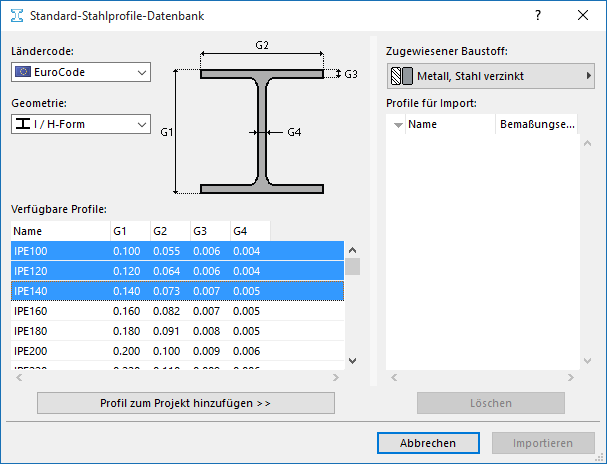Click the 0.082 G2 value of IPE160
Viewport: 607px width, 464px height.
pos(166,311)
